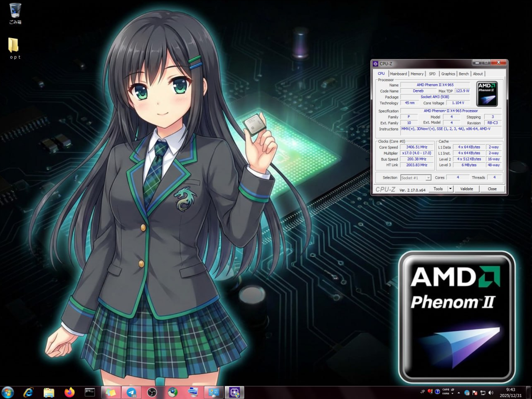Click the '45 nm' technology value
Screen dimensions: 532x399
click(x=410, y=103)
